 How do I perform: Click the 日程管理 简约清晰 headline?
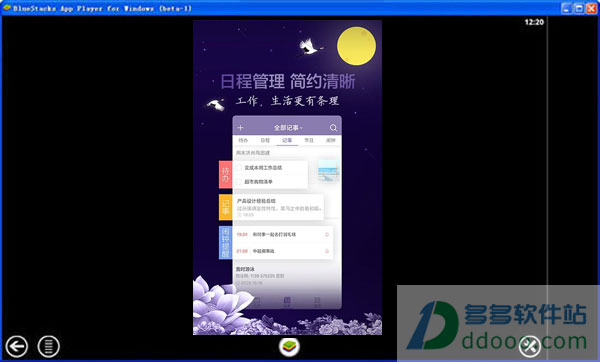(288, 81)
